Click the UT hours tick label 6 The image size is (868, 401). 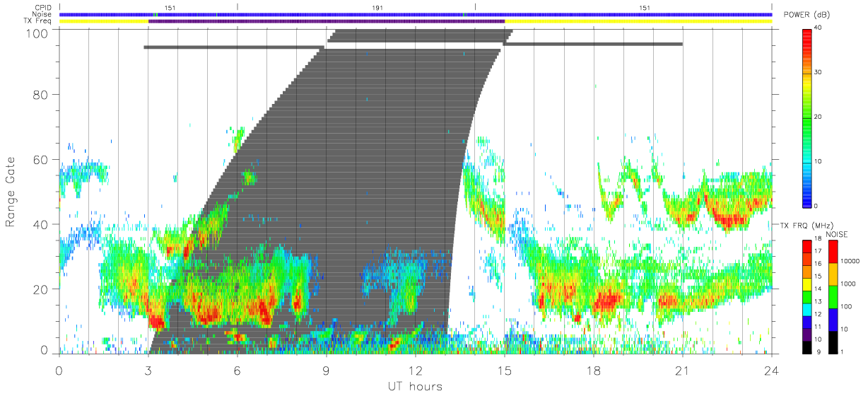237,369
